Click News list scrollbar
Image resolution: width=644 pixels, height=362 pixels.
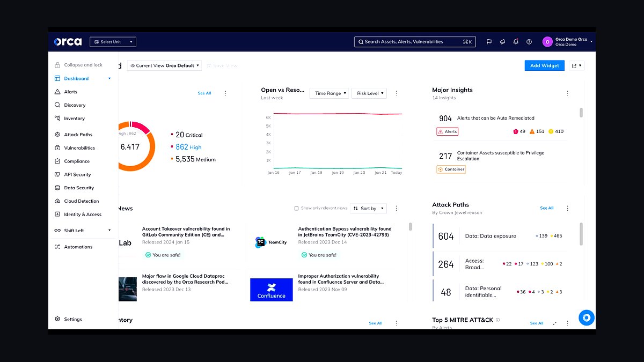tap(411, 226)
